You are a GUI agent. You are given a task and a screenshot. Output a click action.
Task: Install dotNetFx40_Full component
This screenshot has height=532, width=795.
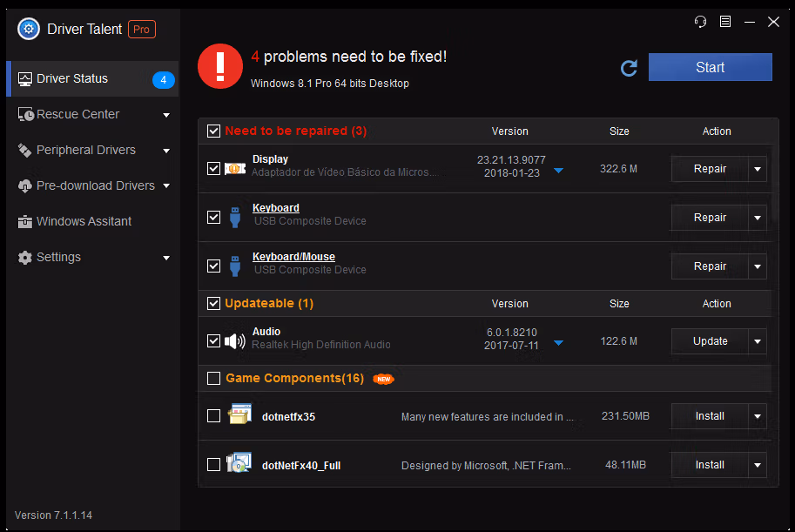[x=710, y=465]
